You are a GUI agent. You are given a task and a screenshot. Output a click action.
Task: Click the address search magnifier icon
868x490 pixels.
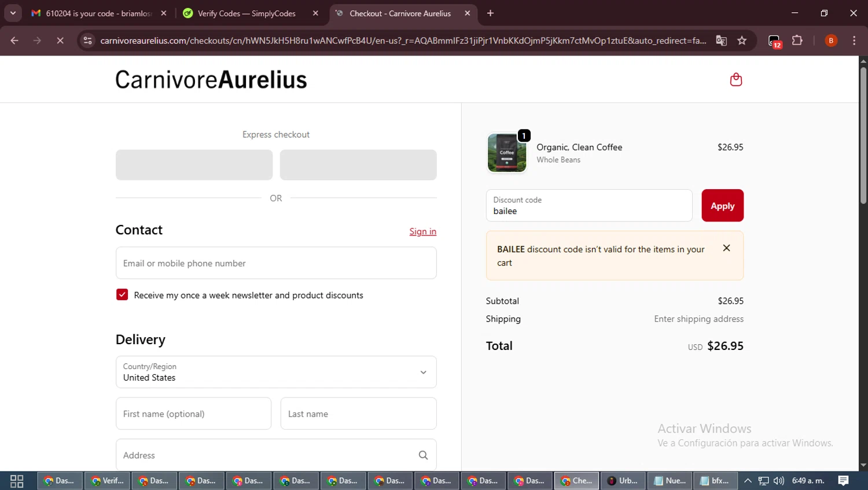pyautogui.click(x=423, y=455)
